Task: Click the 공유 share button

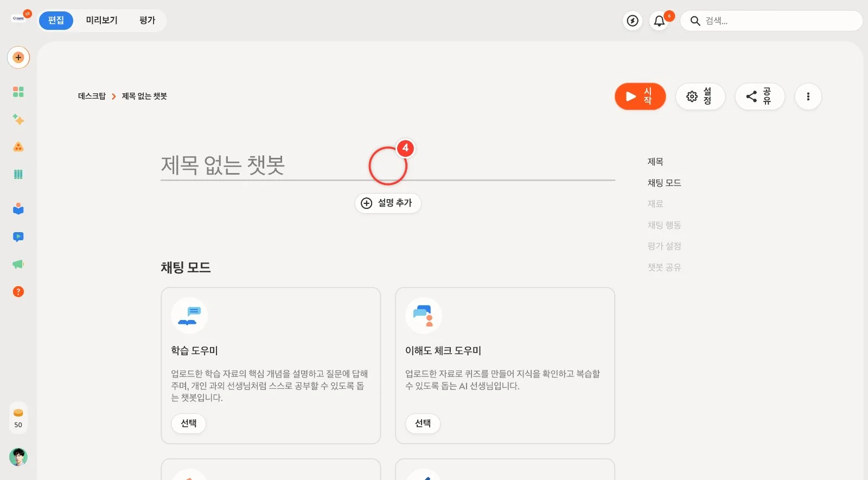Action: 759,97
